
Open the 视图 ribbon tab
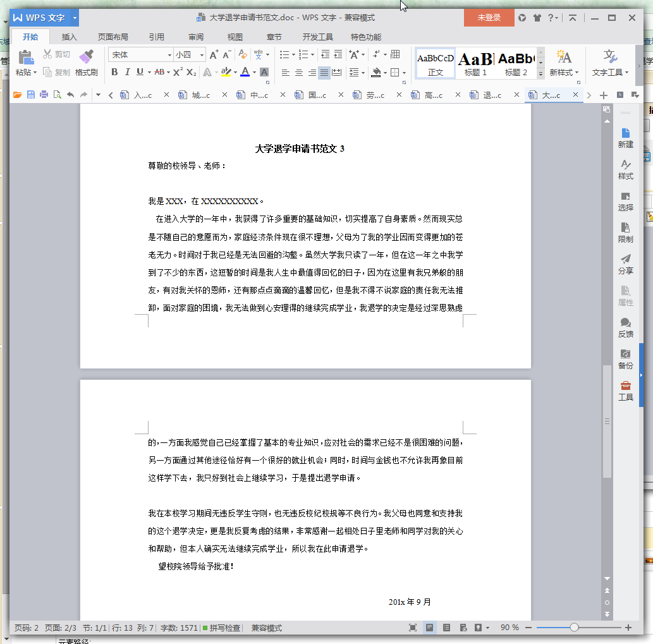pyautogui.click(x=235, y=37)
